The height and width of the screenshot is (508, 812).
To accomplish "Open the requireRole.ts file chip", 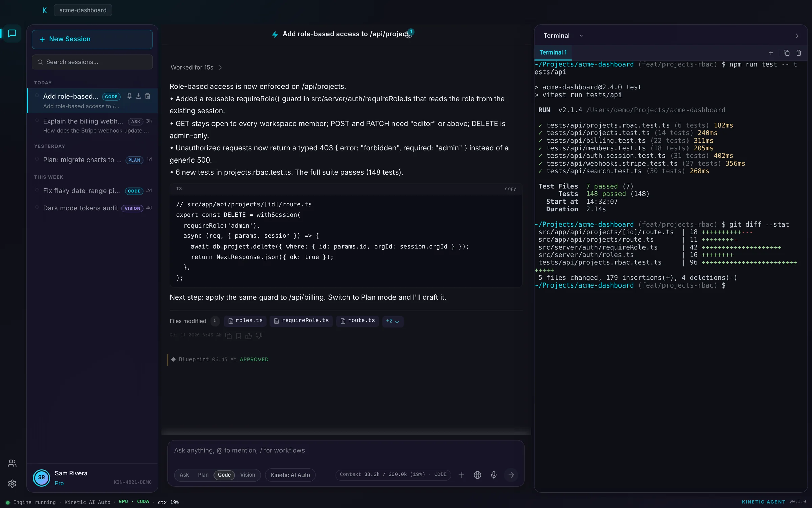I will [301, 321].
